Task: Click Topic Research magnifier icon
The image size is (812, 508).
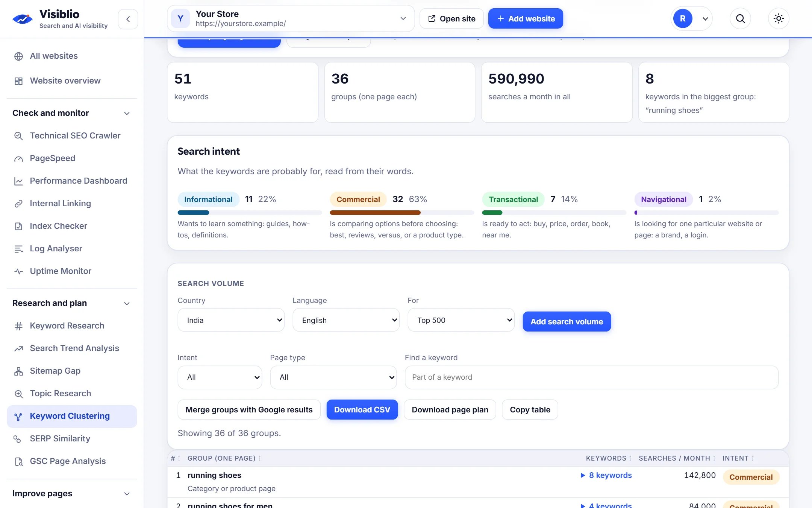Action: tap(18, 394)
